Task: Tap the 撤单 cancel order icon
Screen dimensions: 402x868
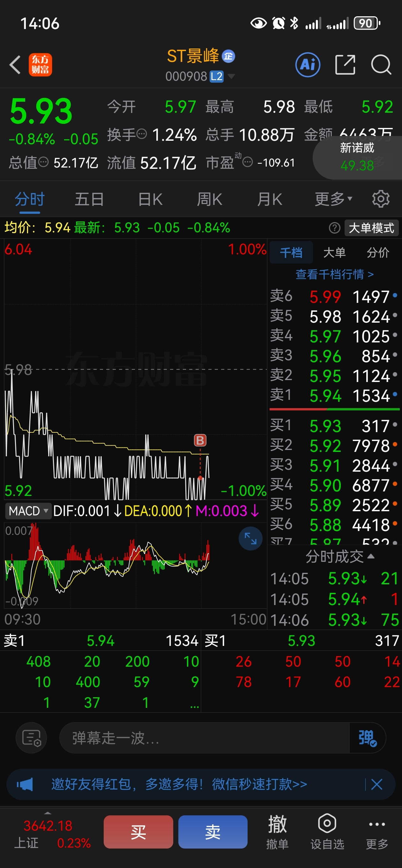Action: (x=277, y=832)
